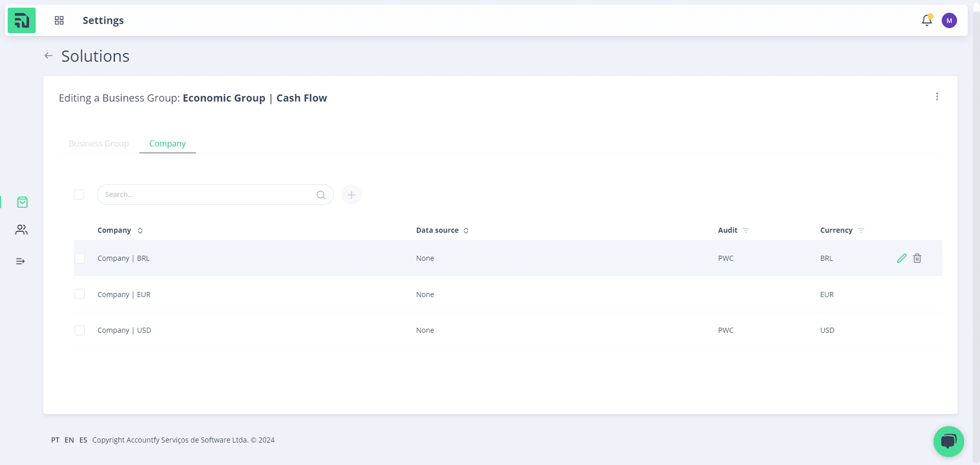Open the notifications bell
The width and height of the screenshot is (980, 465).
[927, 20]
